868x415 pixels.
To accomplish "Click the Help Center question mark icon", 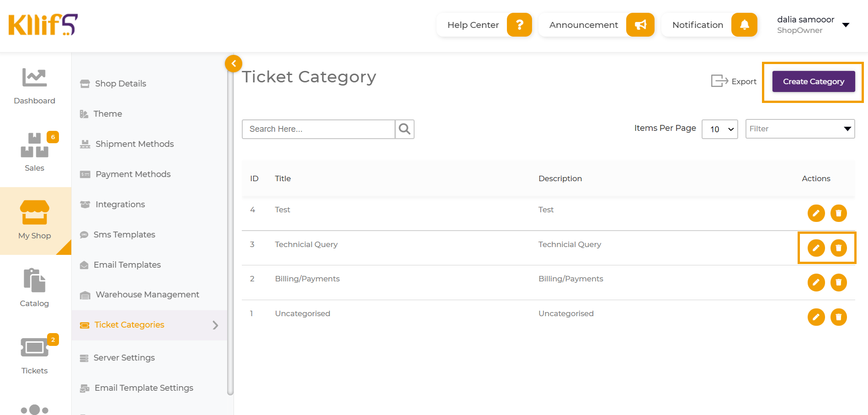I will (x=519, y=25).
